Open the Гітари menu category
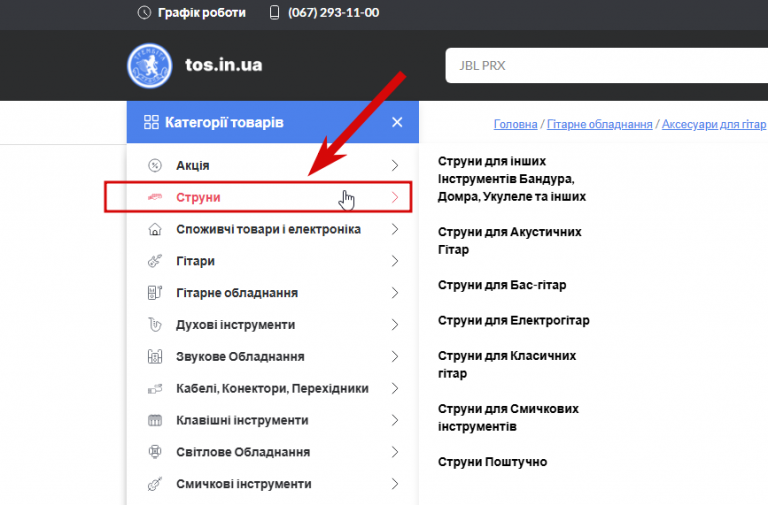The width and height of the screenshot is (768, 505). pos(195,261)
